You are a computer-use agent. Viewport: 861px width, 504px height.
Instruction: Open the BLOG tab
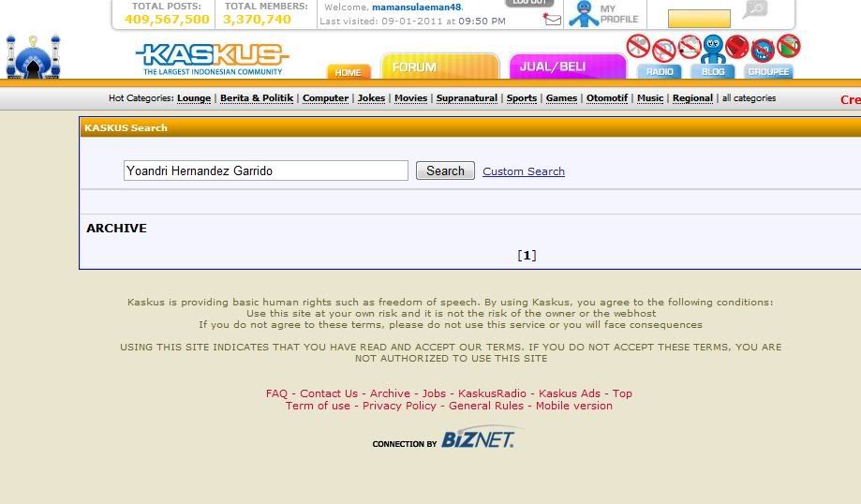coord(713,71)
